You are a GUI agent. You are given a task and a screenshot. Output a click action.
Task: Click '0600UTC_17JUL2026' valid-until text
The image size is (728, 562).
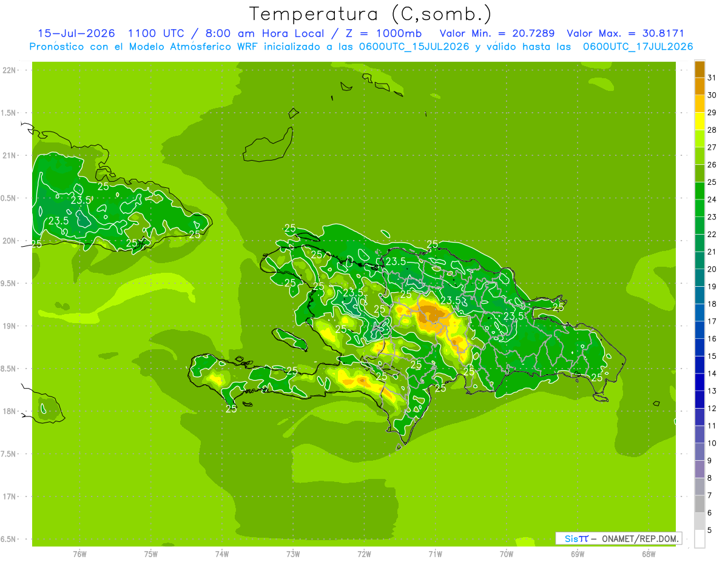pos(638,47)
